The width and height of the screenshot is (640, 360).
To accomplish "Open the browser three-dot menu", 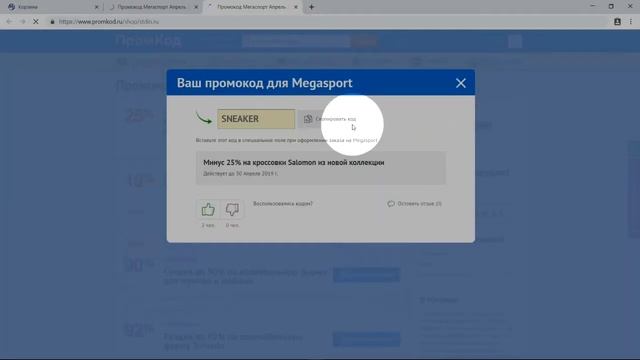I will [631, 22].
